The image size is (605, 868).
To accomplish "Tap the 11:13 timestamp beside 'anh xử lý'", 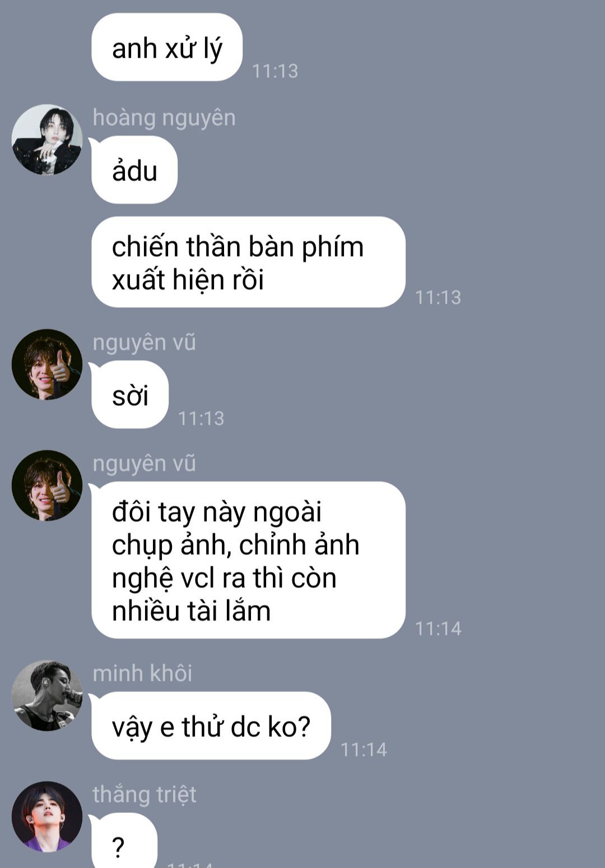I will 275,71.
